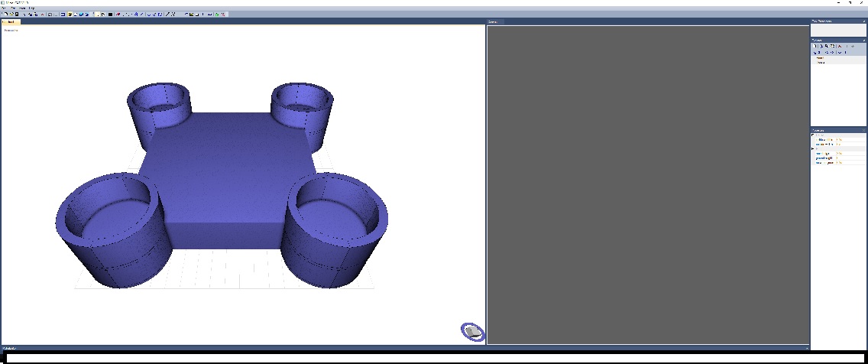Viewport: 868px width, 364px height.
Task: Click the Open file icon in main toolbar
Action: (x=11, y=15)
